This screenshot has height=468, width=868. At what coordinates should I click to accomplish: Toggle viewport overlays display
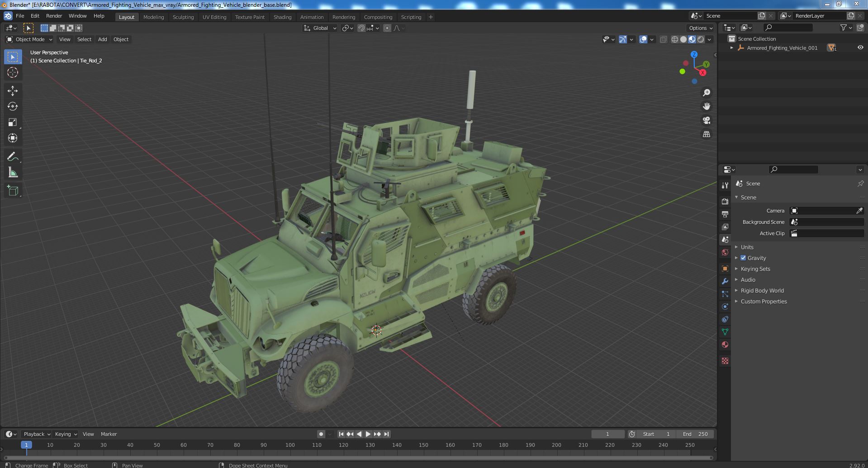pos(643,39)
